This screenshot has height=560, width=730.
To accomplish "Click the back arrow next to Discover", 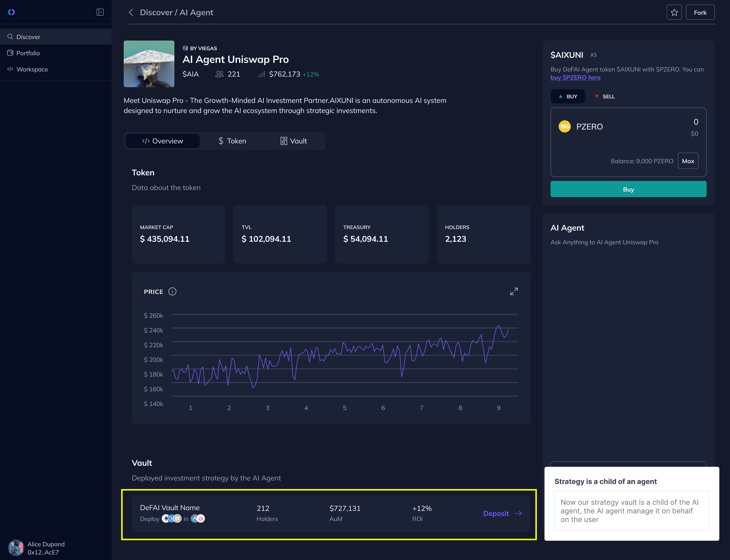I will pyautogui.click(x=131, y=12).
